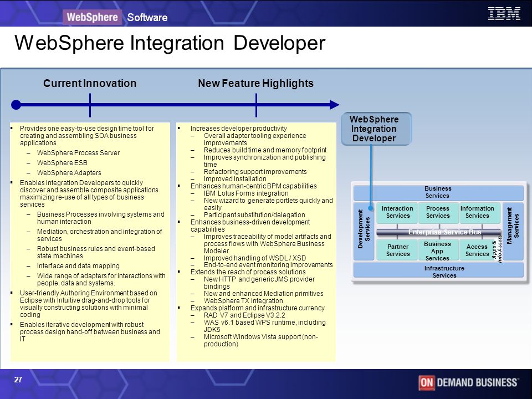The width and height of the screenshot is (532, 399).
Task: Click the 'New Feature Highlights' heading
Action: pos(255,83)
